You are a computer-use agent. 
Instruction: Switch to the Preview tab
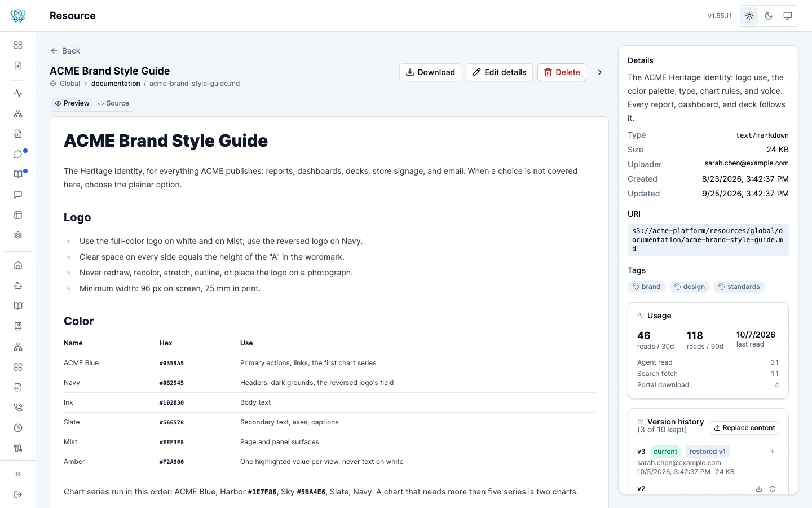72,103
